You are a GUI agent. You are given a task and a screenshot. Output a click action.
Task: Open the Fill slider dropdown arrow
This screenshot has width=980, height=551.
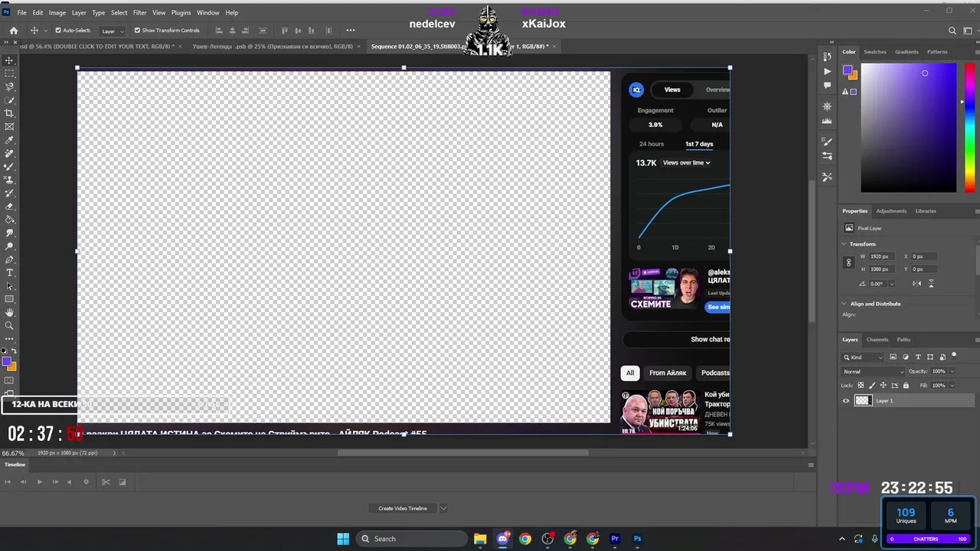[952, 385]
